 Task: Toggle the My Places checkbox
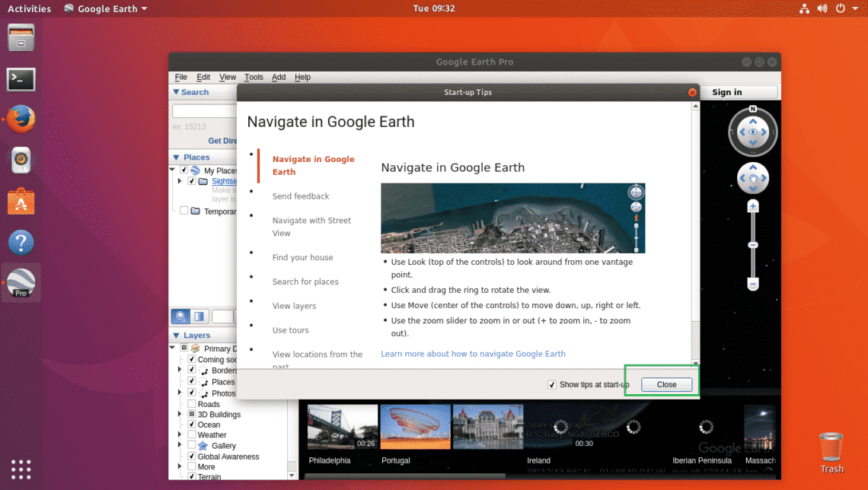click(183, 170)
